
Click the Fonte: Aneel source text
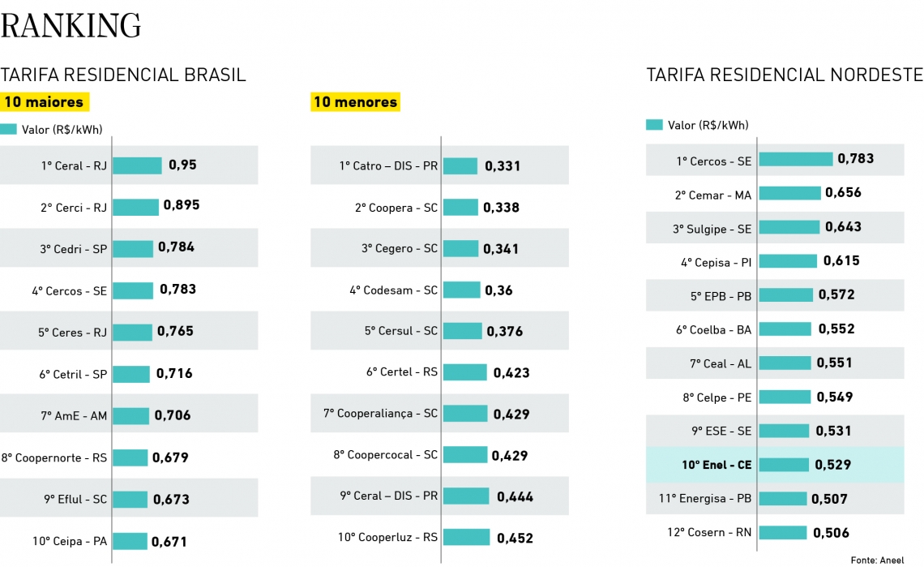(877, 560)
